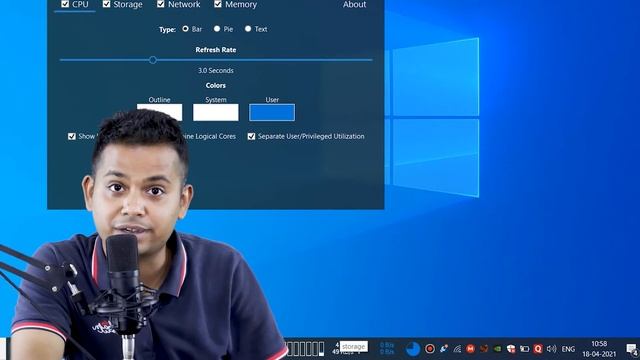The width and height of the screenshot is (640, 360).
Task: Toggle the Show checkbox at left
Action: (72, 136)
